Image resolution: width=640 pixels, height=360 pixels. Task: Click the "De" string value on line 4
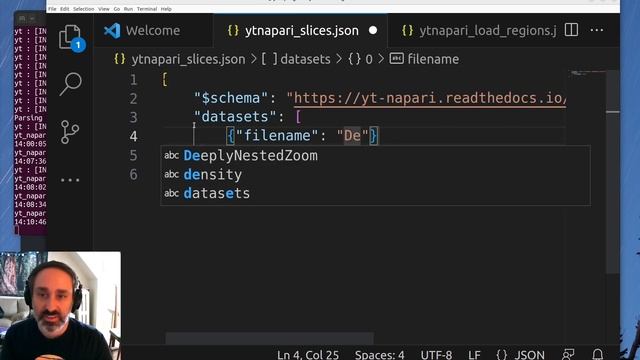tap(352, 136)
